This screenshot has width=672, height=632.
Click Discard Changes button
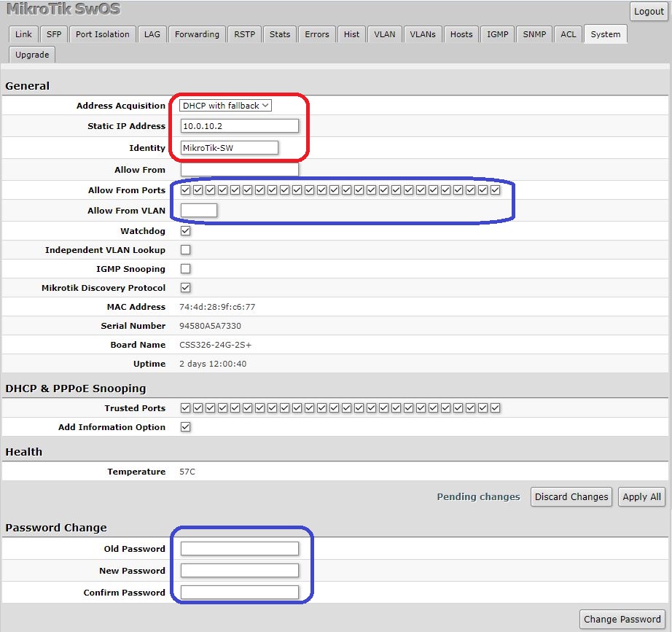pos(571,497)
